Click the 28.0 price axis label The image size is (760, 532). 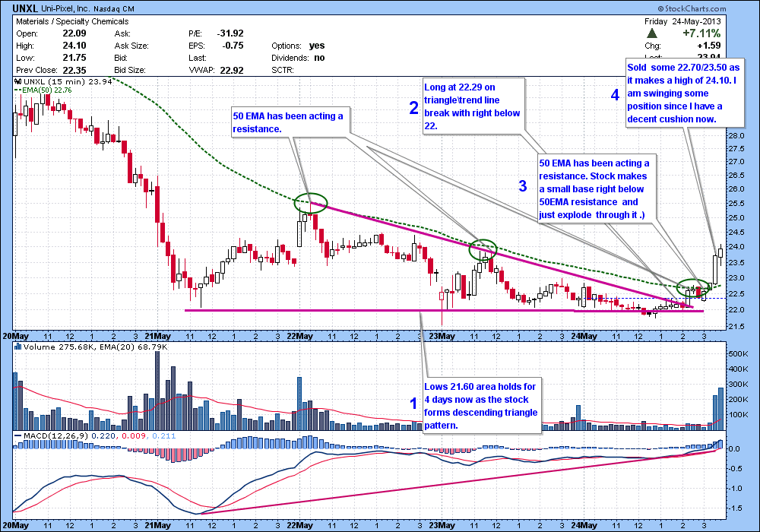click(x=736, y=135)
